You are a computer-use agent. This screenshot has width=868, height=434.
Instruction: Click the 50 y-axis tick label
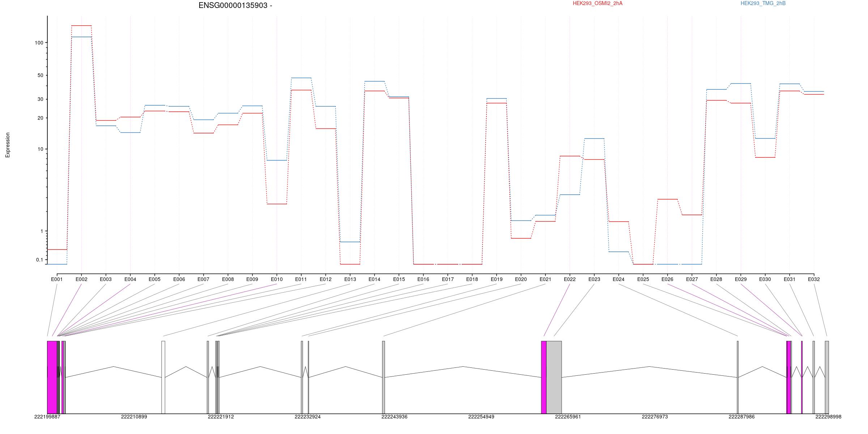pos(40,75)
